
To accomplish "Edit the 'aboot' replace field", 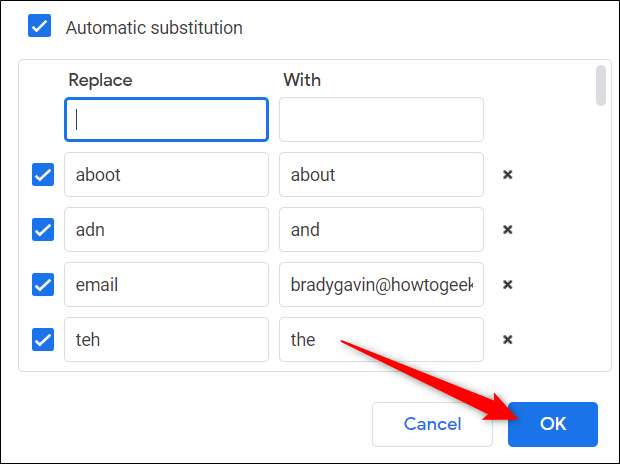I will [166, 175].
